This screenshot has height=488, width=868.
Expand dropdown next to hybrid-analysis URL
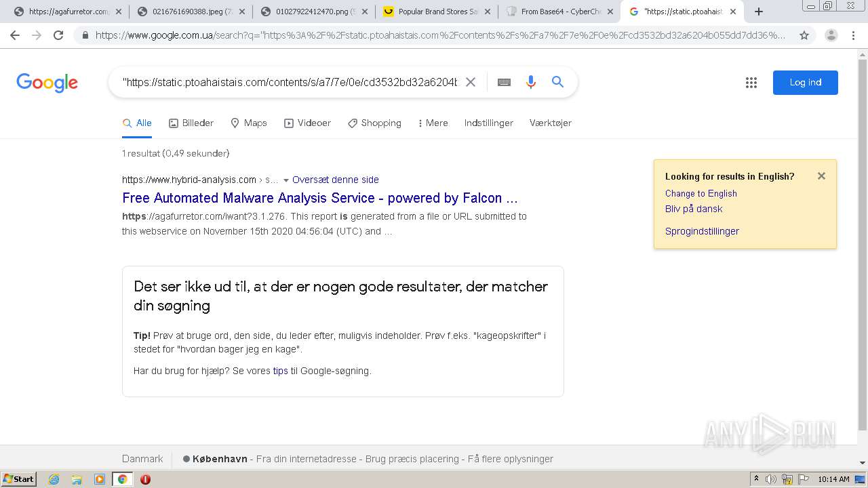286,180
